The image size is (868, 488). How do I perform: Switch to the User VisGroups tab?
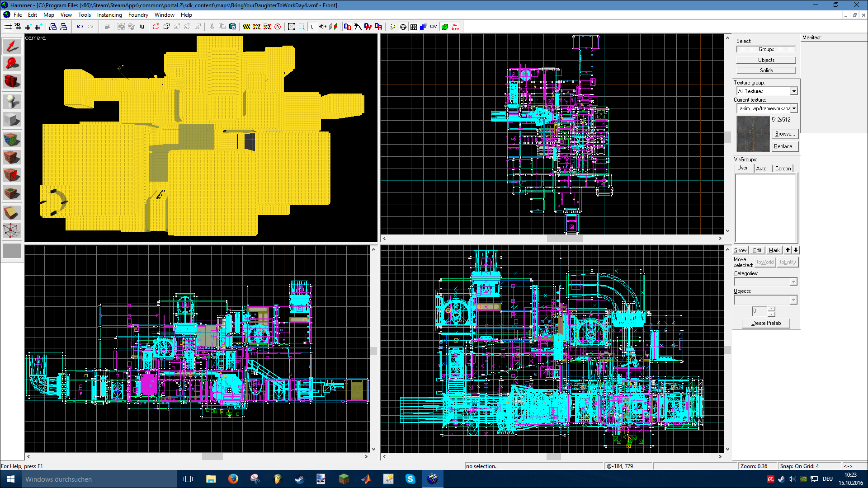coord(742,168)
